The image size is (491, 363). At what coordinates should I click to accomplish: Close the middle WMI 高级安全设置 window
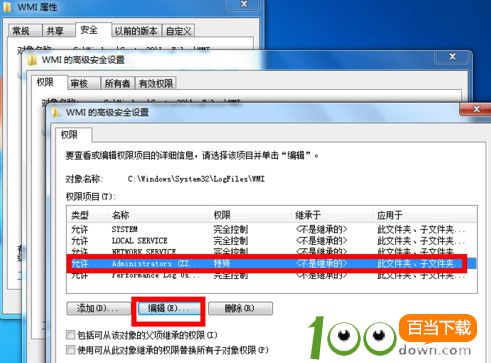pyautogui.click(x=452, y=57)
